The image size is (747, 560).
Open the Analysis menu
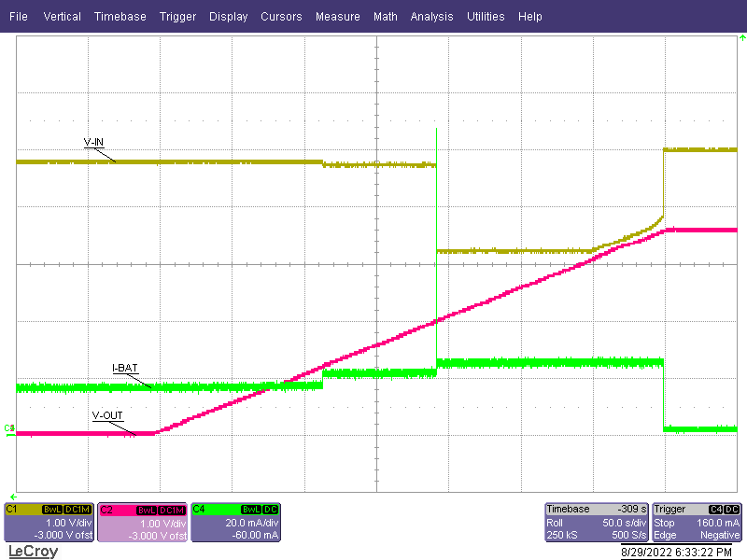pyautogui.click(x=431, y=17)
